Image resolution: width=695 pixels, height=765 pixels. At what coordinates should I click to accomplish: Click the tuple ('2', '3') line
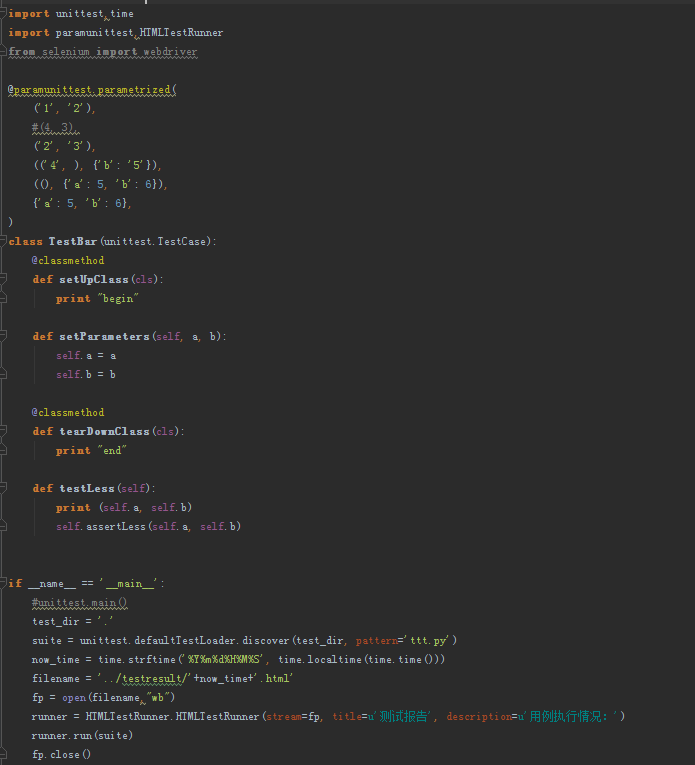point(64,146)
